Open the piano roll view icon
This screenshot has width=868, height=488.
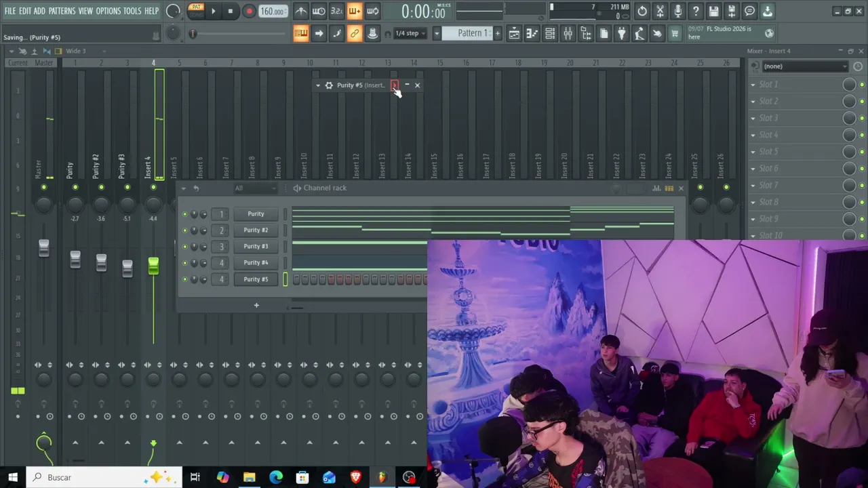(532, 33)
